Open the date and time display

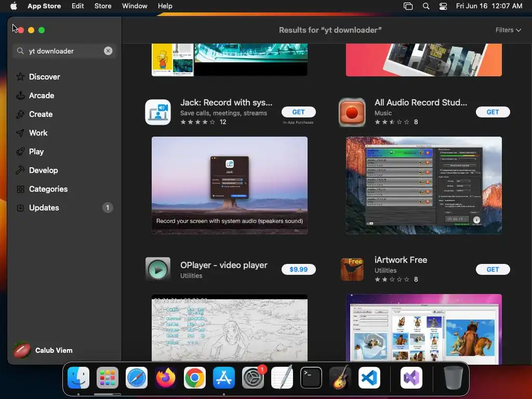pos(489,6)
